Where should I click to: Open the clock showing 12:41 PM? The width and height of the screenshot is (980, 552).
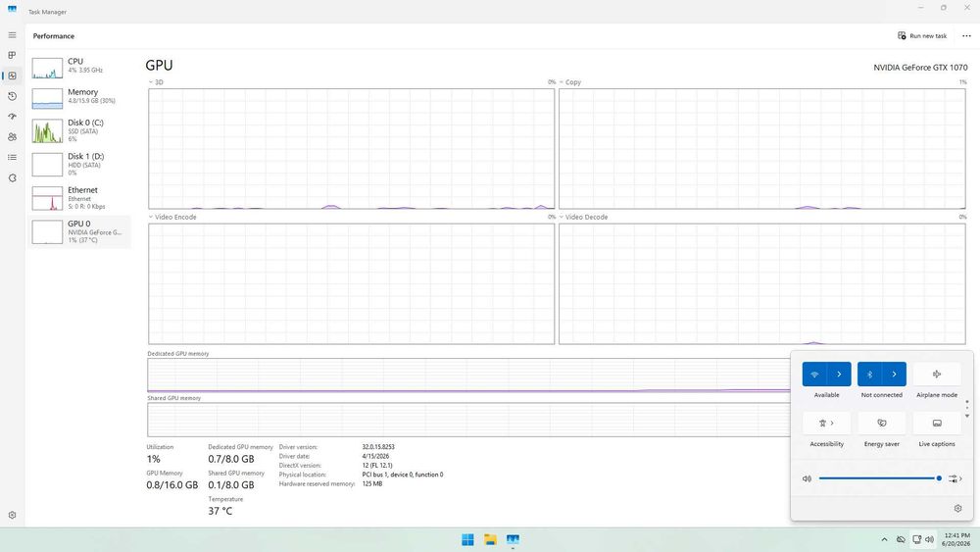[956, 539]
